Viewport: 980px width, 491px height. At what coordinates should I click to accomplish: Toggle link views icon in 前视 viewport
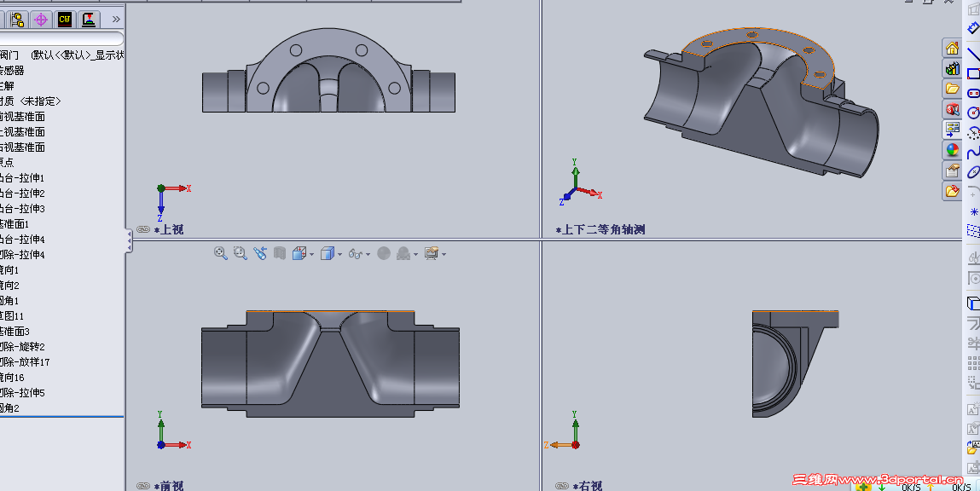click(x=143, y=486)
